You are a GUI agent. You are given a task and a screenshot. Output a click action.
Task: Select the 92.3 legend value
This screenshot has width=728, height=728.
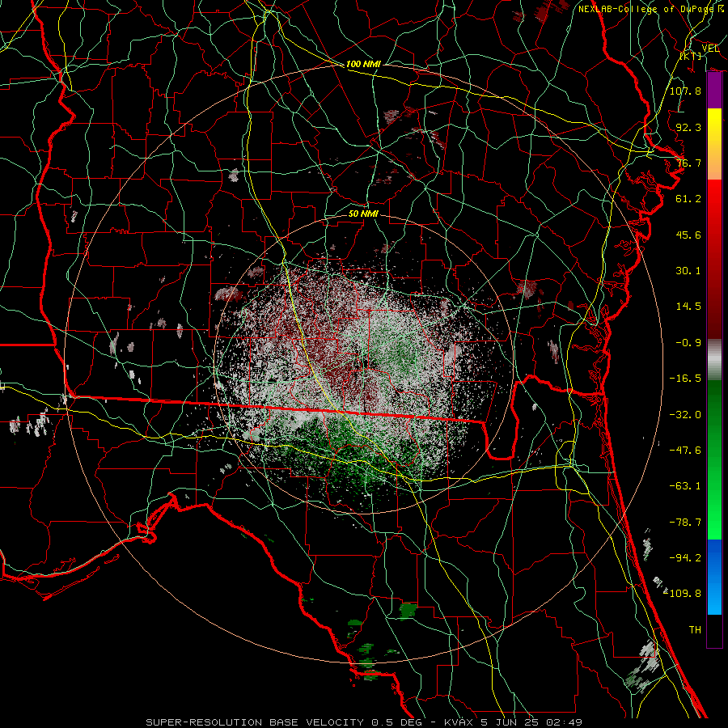click(x=688, y=127)
